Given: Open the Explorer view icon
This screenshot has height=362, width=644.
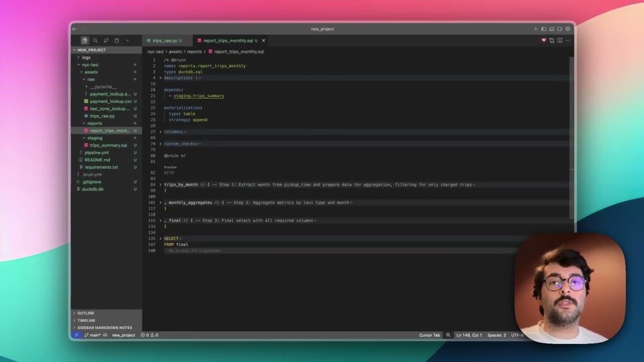Looking at the screenshot, I should point(85,40).
